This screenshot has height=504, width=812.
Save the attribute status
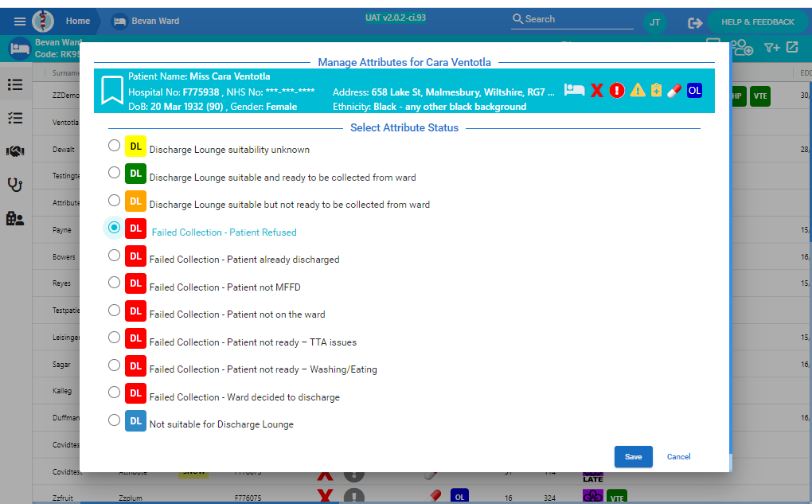coord(634,457)
